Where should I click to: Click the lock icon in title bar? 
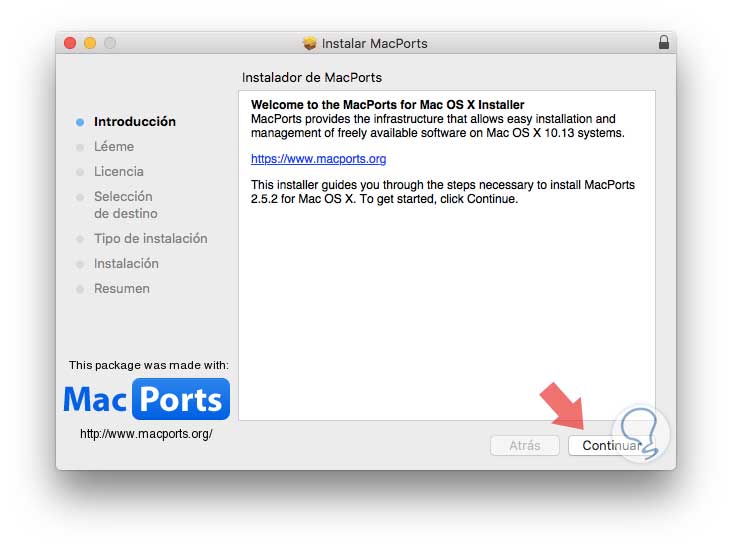click(663, 42)
